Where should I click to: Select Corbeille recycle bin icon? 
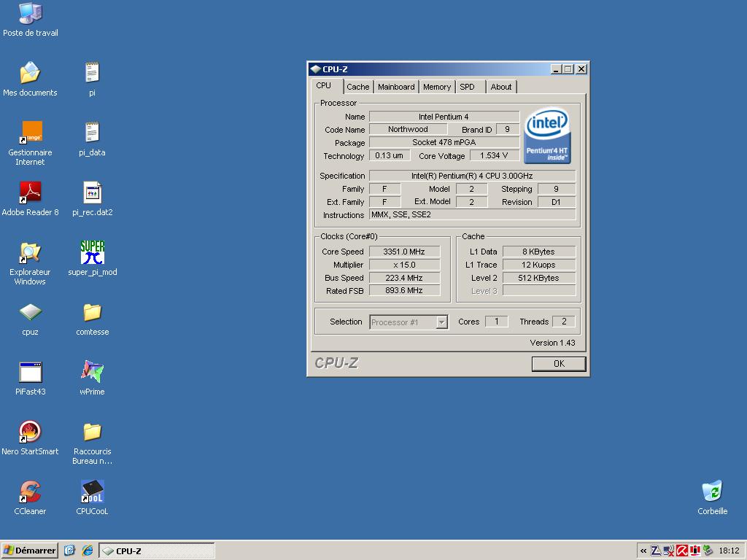pos(712,491)
